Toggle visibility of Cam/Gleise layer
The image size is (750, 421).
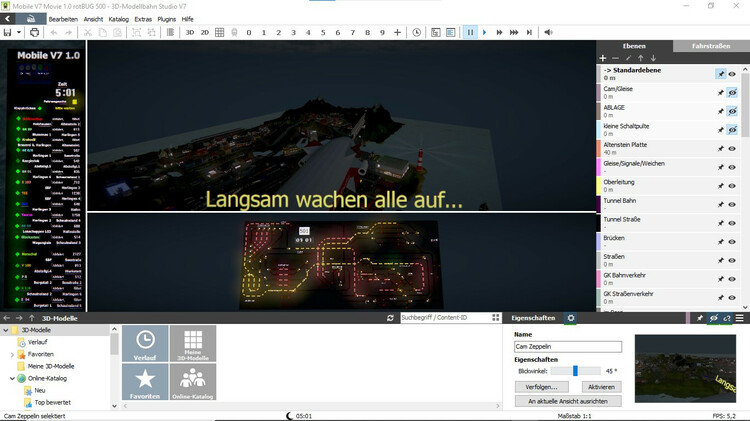[x=732, y=93]
